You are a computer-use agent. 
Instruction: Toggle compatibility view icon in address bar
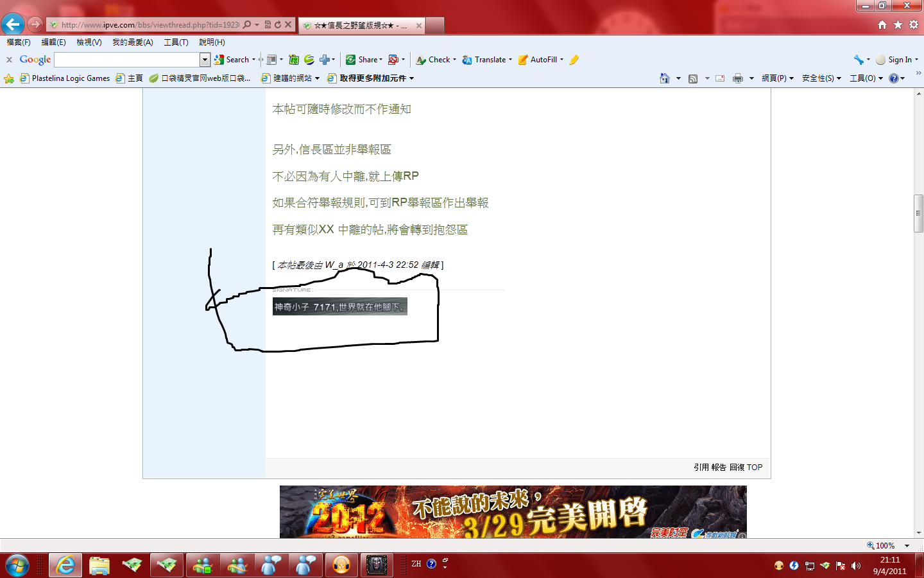point(268,25)
